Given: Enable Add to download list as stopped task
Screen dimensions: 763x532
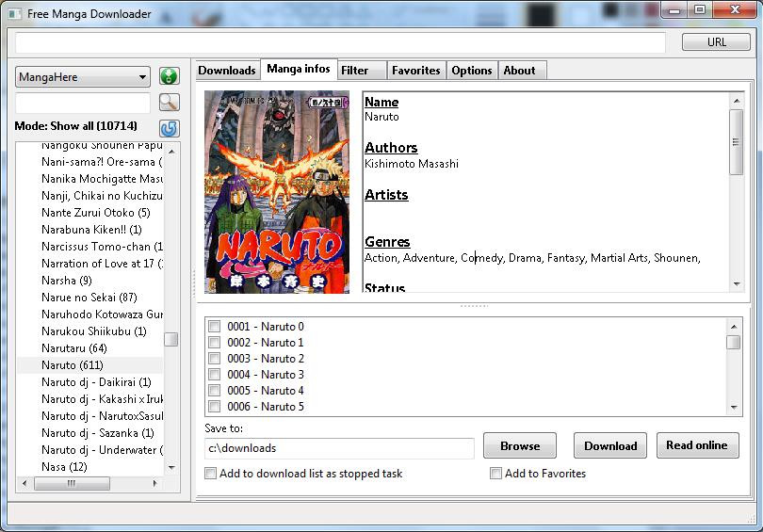Looking at the screenshot, I should pyautogui.click(x=210, y=474).
